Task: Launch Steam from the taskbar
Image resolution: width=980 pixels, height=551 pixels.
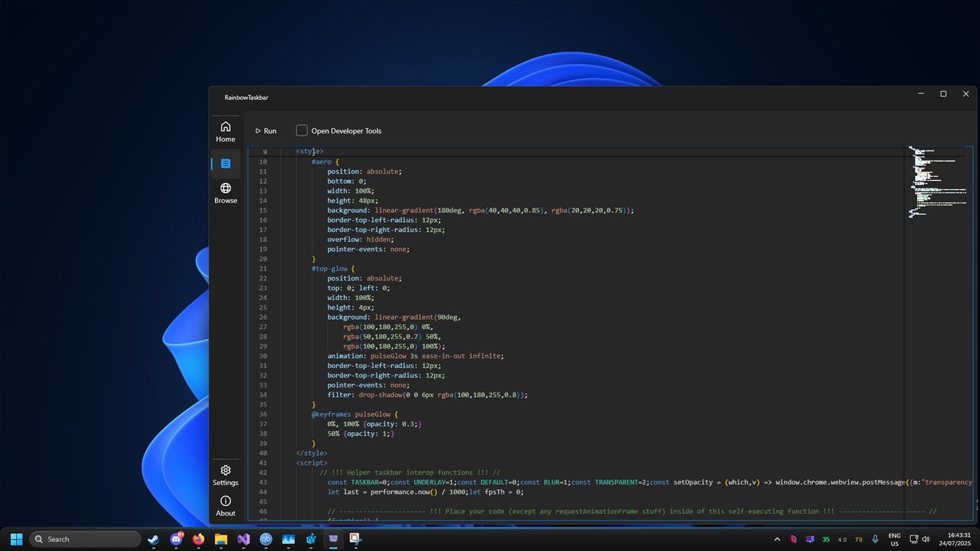Action: point(153,539)
